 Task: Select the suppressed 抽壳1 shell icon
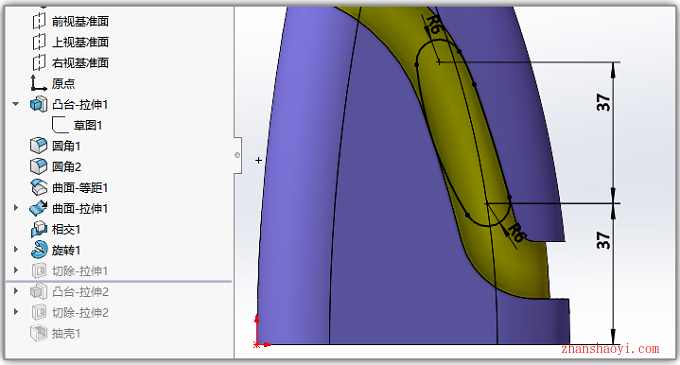39,333
